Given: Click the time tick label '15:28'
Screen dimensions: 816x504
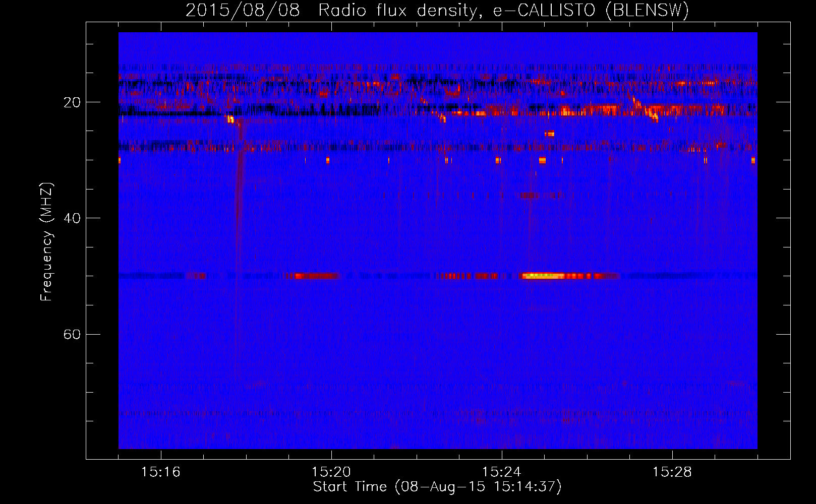Looking at the screenshot, I should click(x=672, y=472).
